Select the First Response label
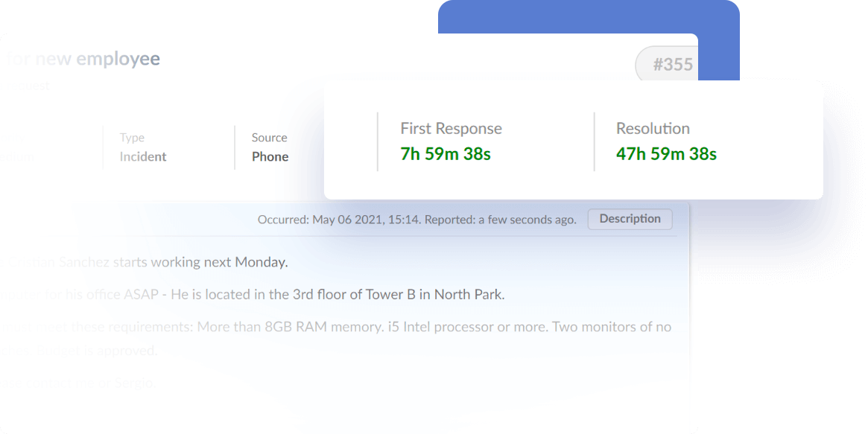868x434 pixels. (451, 128)
